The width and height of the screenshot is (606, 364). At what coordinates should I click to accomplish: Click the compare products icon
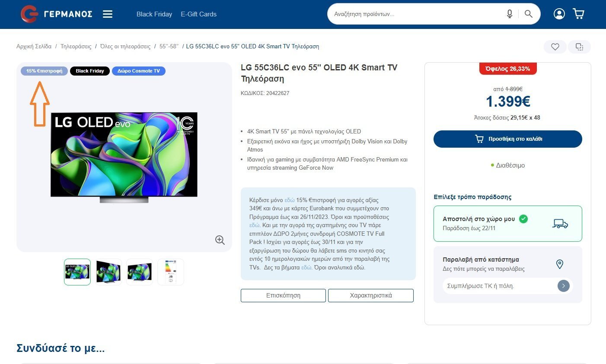click(580, 47)
